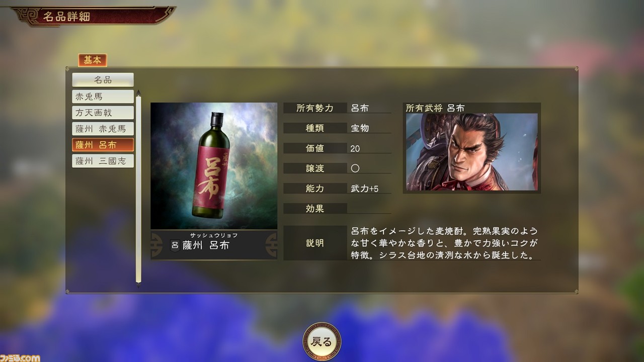Select 方天画戟 in the item list
Viewport: 644px width, 362px height.
(103, 113)
